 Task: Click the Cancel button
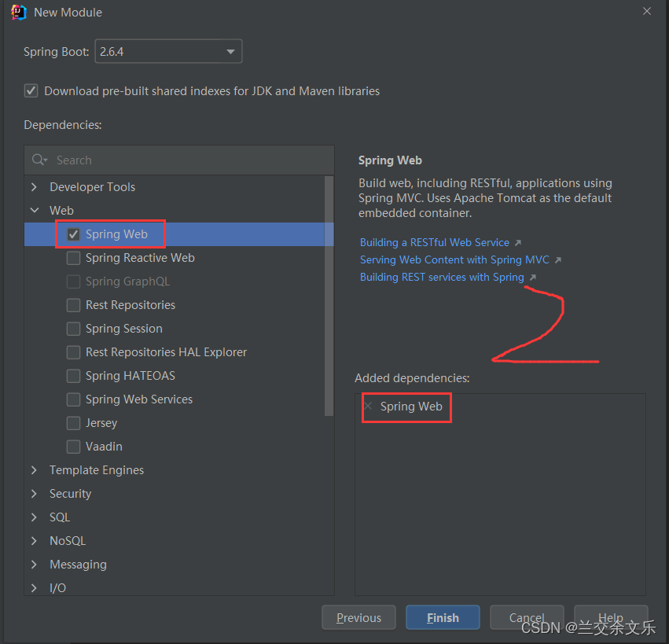point(527,617)
